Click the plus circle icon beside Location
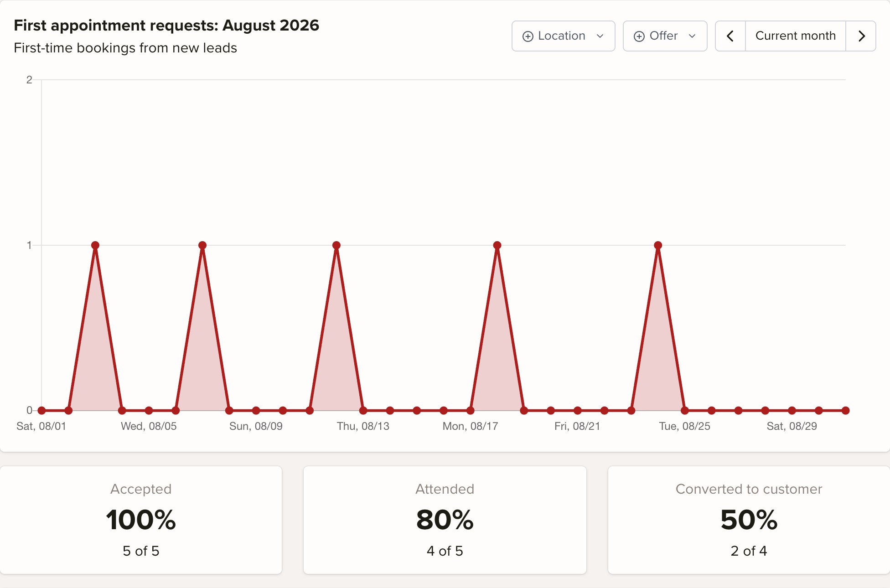This screenshot has height=588, width=890. tap(528, 36)
